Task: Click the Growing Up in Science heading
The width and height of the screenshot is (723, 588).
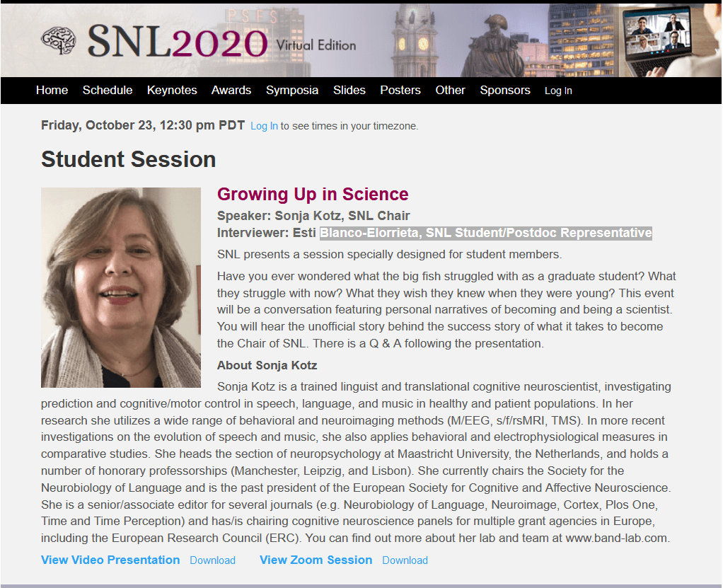Action: pos(313,195)
